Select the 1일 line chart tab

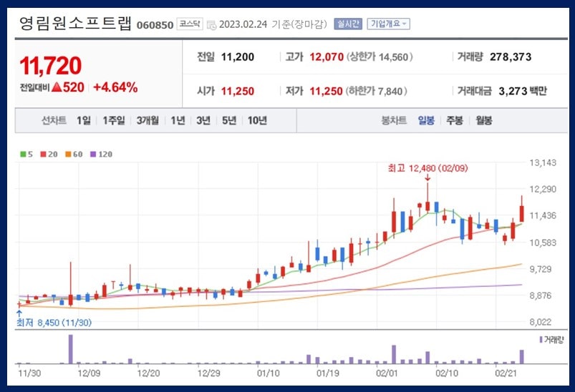coord(84,120)
